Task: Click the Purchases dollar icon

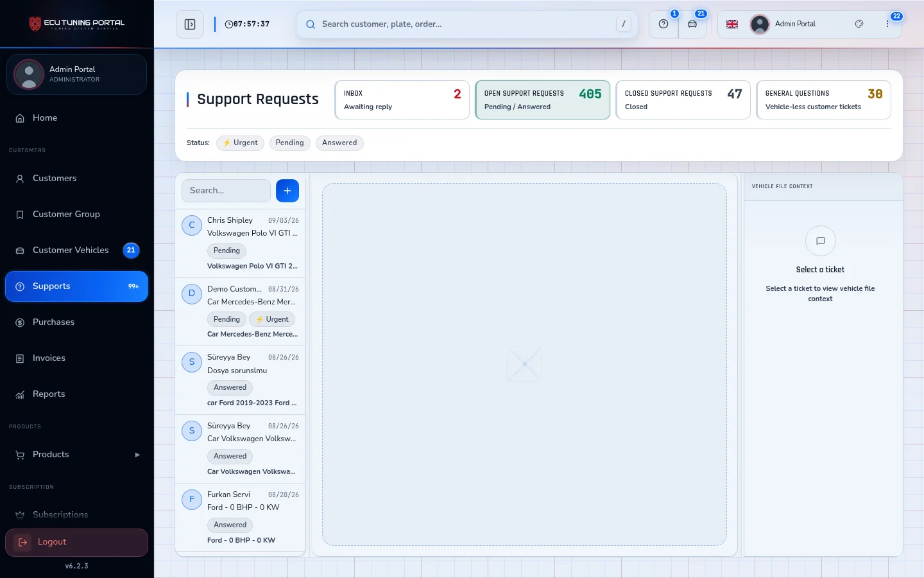Action: pos(20,322)
